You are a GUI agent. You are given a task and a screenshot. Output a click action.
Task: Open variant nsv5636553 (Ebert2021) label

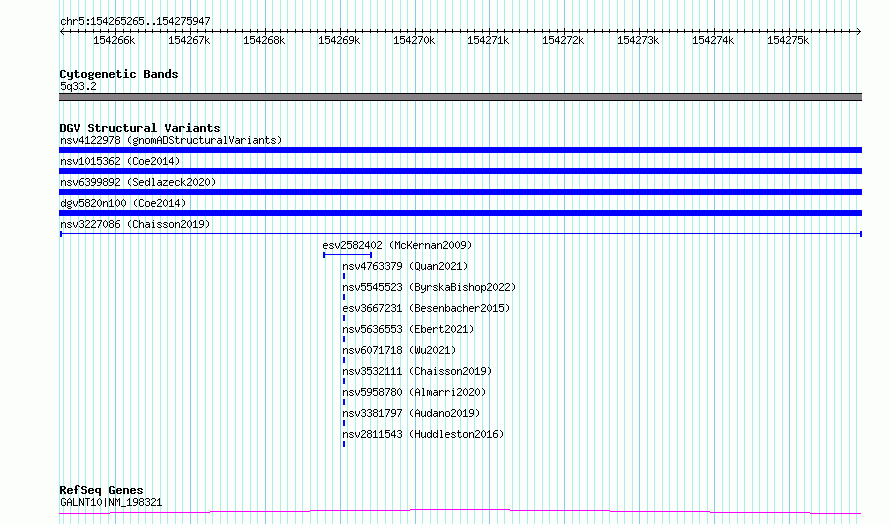[408, 329]
